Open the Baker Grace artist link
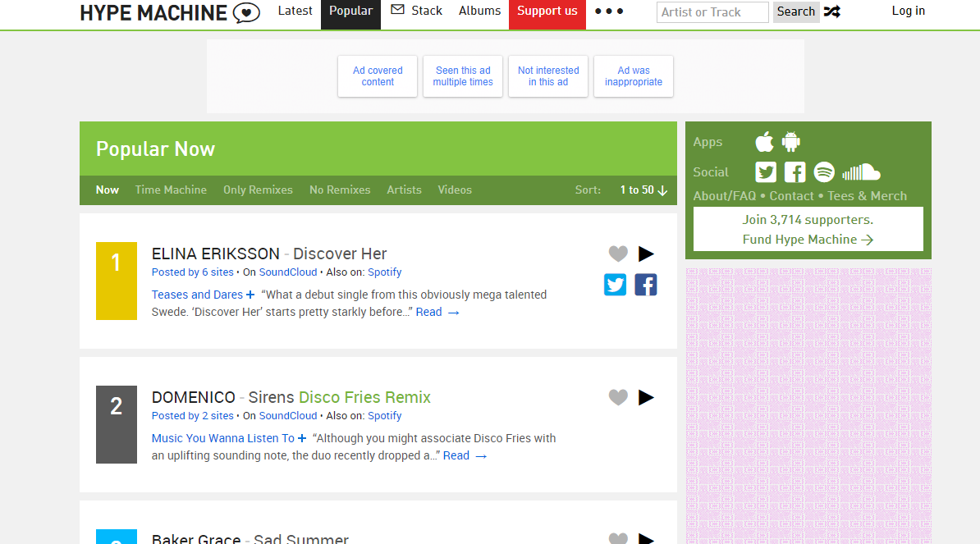This screenshot has width=980, height=544. (196, 538)
